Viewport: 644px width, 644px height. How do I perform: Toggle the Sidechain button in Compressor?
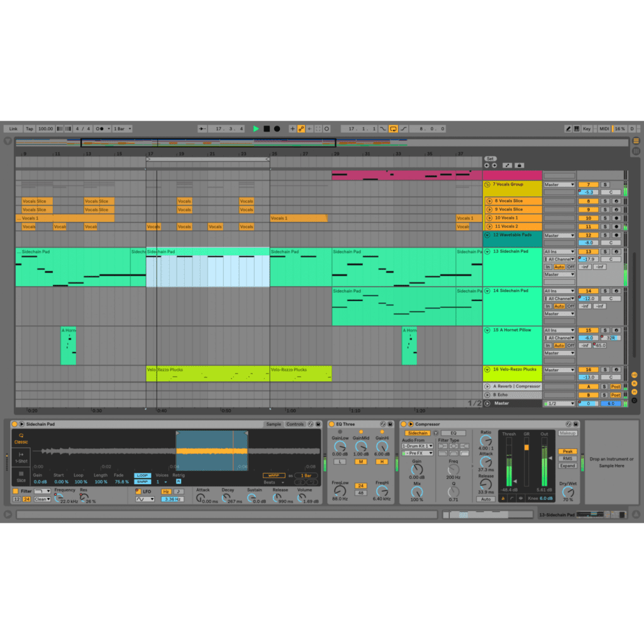[418, 433]
